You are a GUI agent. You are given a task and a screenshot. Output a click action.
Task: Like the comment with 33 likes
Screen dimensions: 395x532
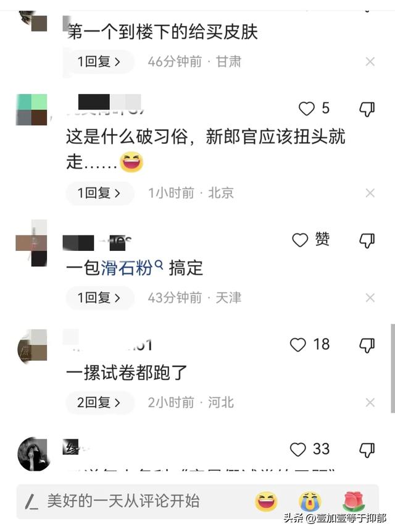click(x=298, y=450)
